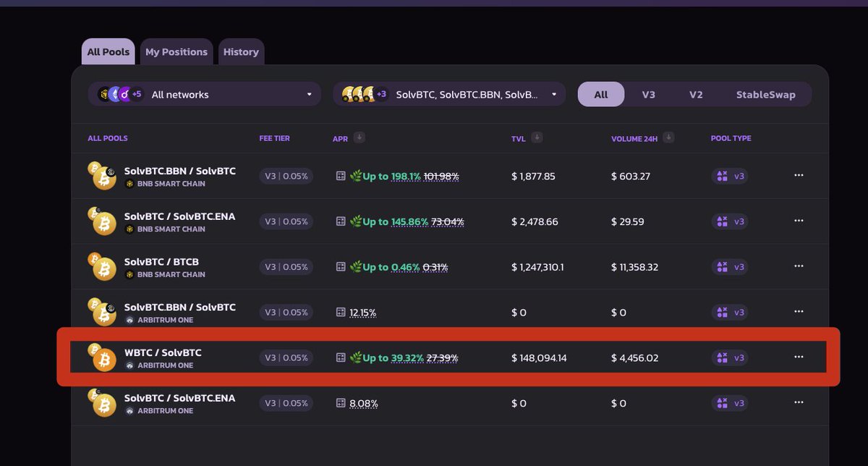The width and height of the screenshot is (868, 466).
Task: Click v3 pool type badge in WBTC / SolvBTC row
Action: coord(730,357)
